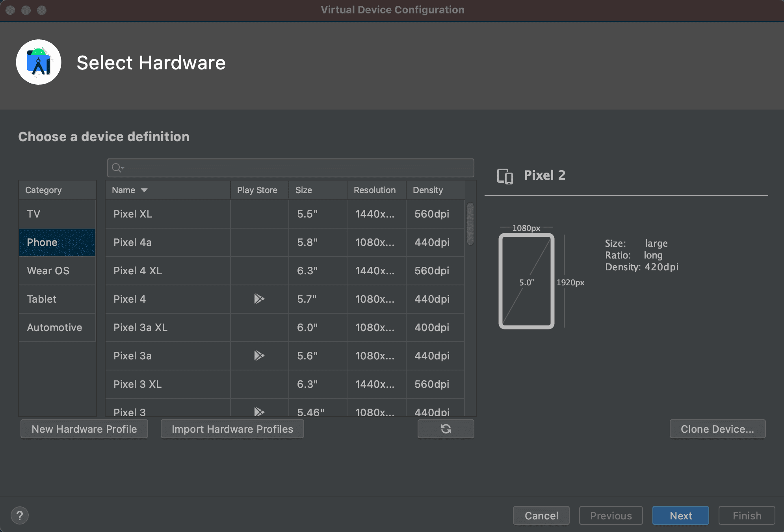
Task: Select the Phone category
Action: click(58, 242)
